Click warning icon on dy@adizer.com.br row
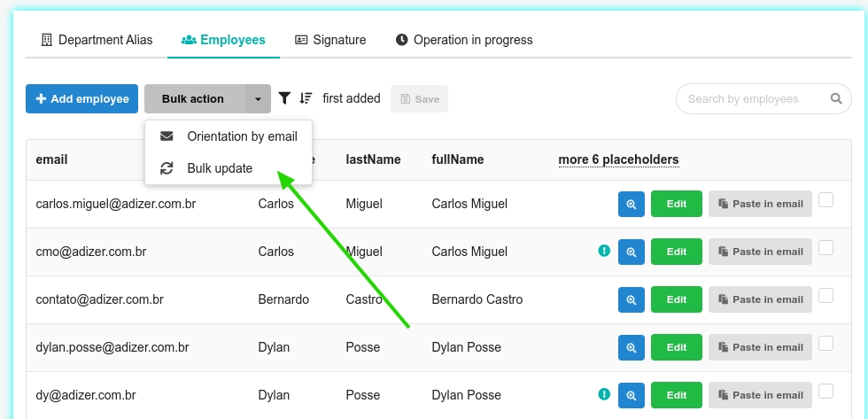 click(604, 394)
